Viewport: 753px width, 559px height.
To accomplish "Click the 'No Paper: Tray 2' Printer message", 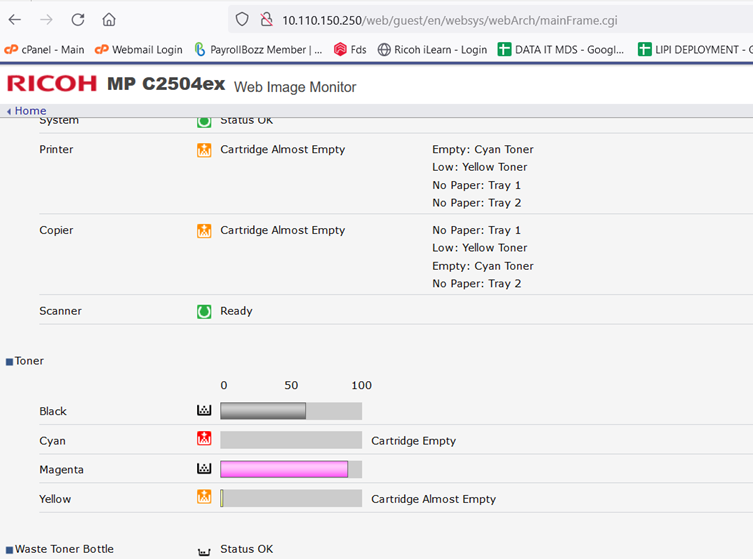I will tap(476, 203).
